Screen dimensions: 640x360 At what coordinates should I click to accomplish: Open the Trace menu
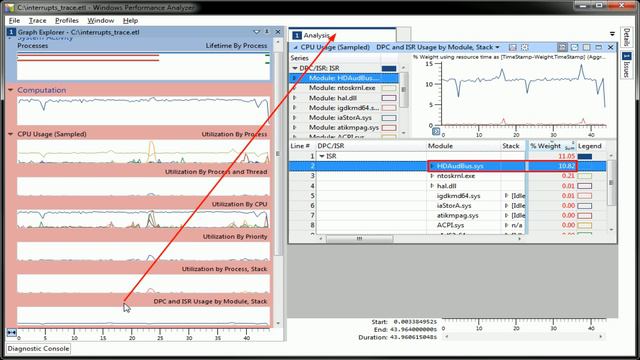click(37, 20)
